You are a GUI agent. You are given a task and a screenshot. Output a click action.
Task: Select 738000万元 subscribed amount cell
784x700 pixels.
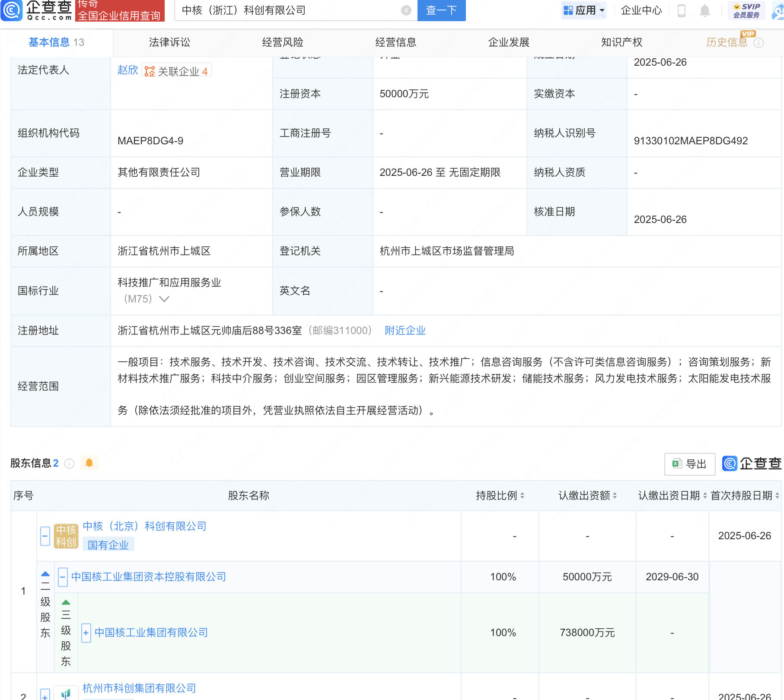pyautogui.click(x=587, y=633)
